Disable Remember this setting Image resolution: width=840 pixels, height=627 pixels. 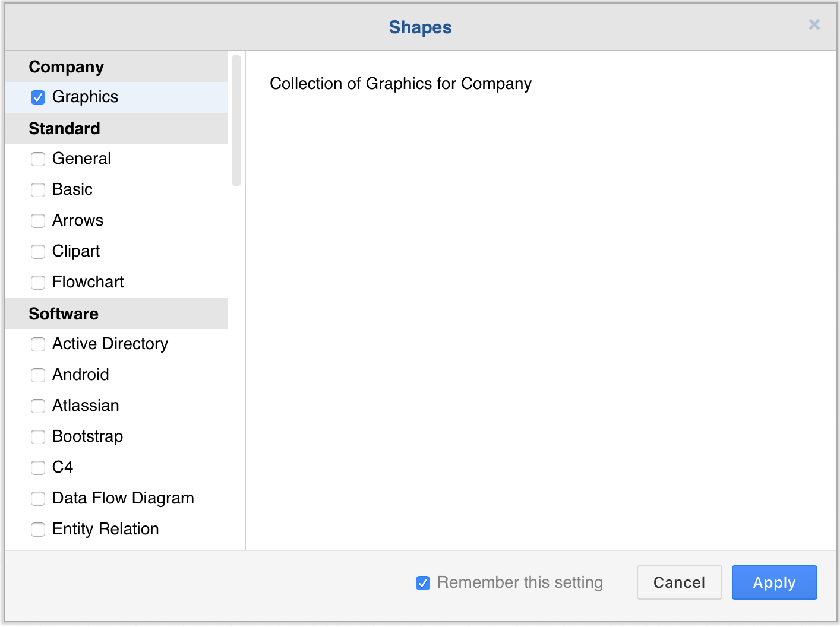point(422,582)
